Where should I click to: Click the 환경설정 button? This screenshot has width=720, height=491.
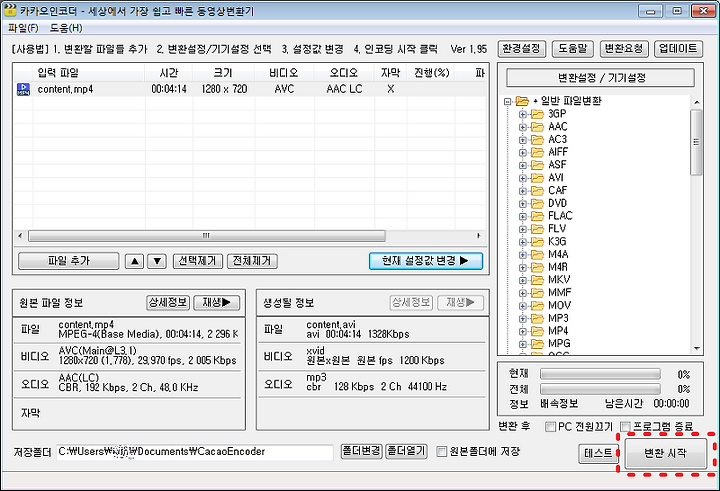point(522,49)
